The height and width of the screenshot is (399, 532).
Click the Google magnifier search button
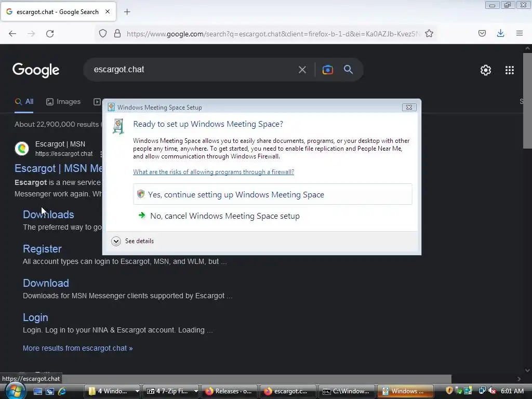(349, 70)
